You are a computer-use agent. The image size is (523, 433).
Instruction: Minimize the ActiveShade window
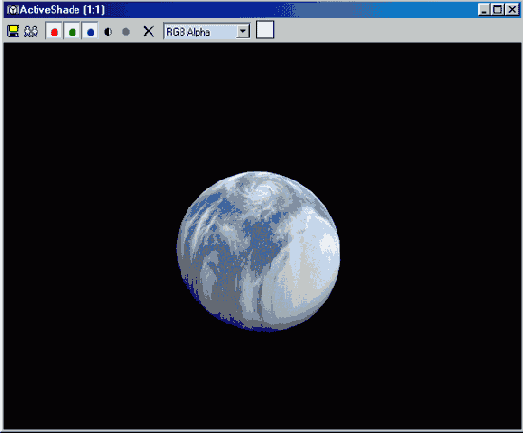tap(484, 10)
